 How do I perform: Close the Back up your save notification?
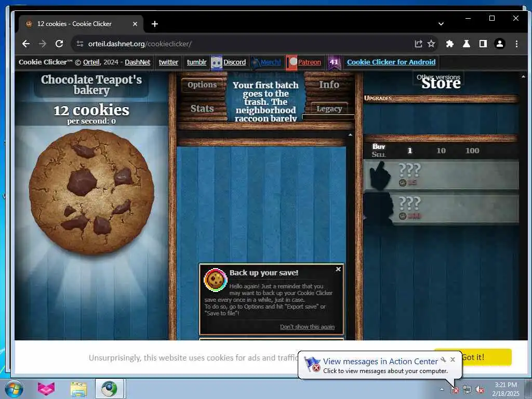click(338, 269)
